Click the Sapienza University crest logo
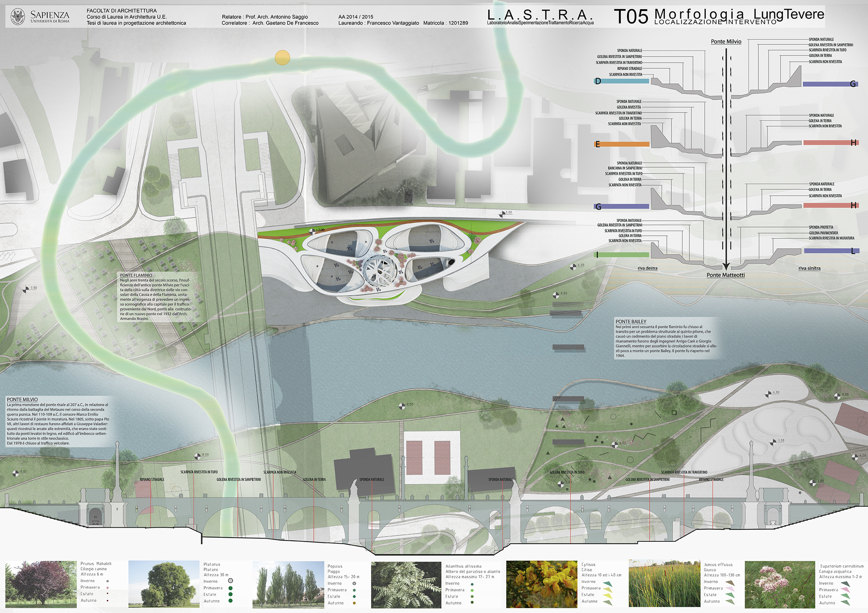This screenshot has width=868, height=613. pos(18,17)
